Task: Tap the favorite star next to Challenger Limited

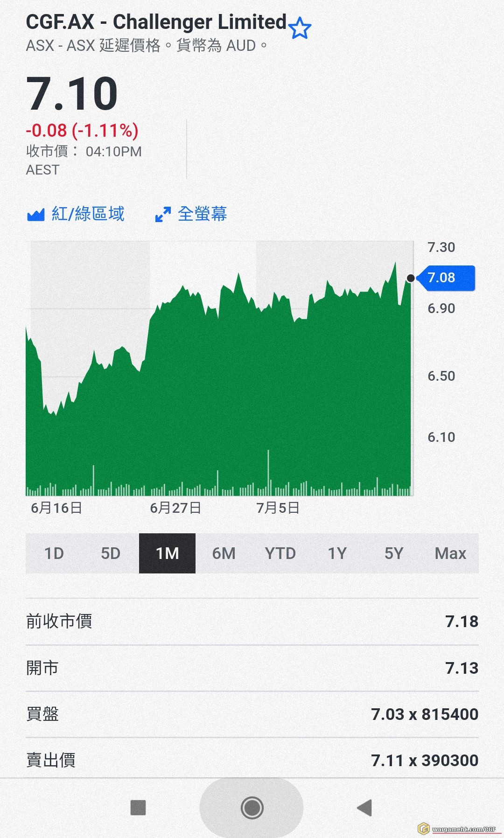Action: point(300,28)
